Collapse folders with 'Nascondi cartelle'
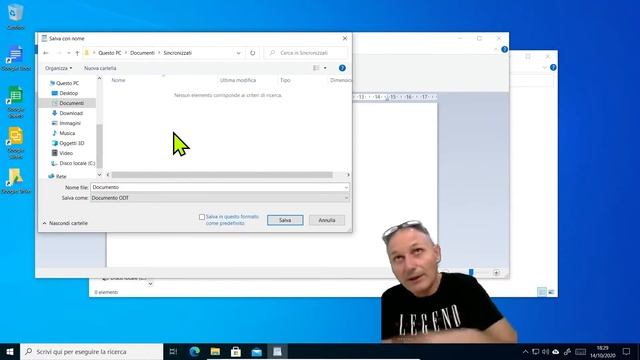 (65, 223)
